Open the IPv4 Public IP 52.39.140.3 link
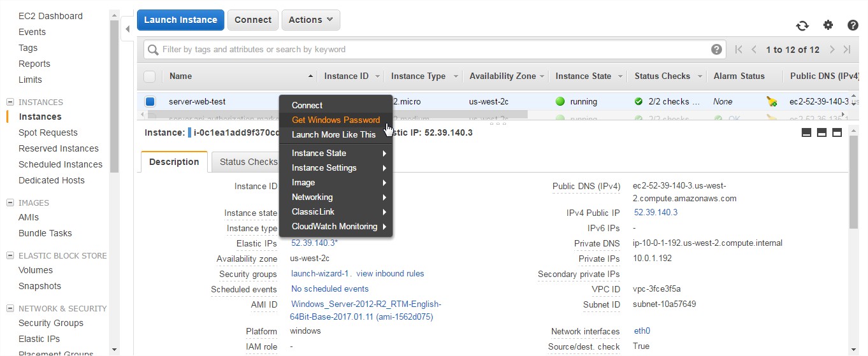The image size is (868, 356). [x=656, y=213]
